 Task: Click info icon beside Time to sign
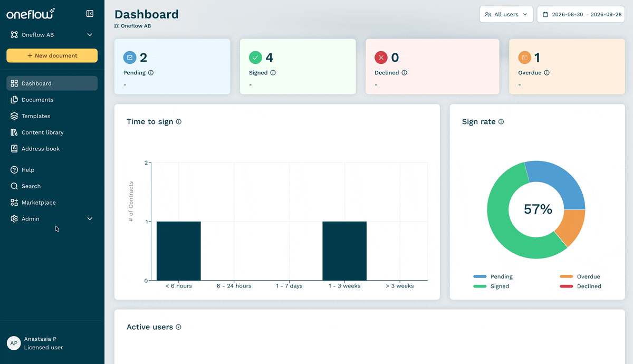click(178, 122)
